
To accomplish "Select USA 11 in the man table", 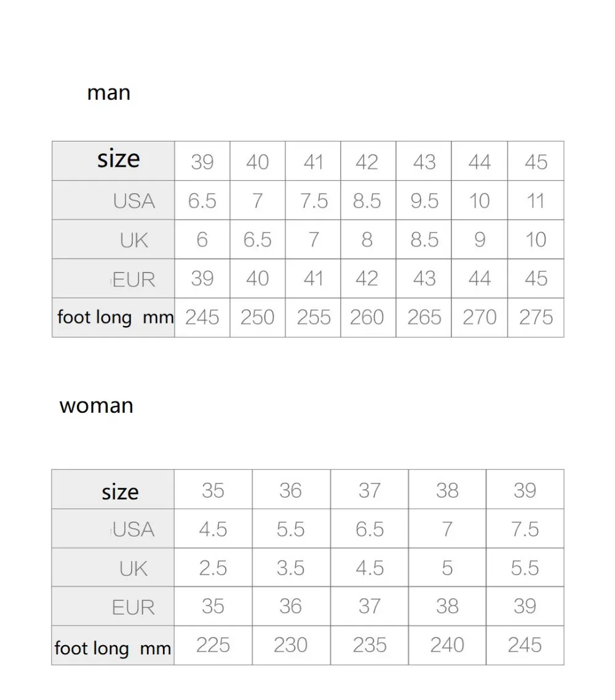I will coord(536,200).
